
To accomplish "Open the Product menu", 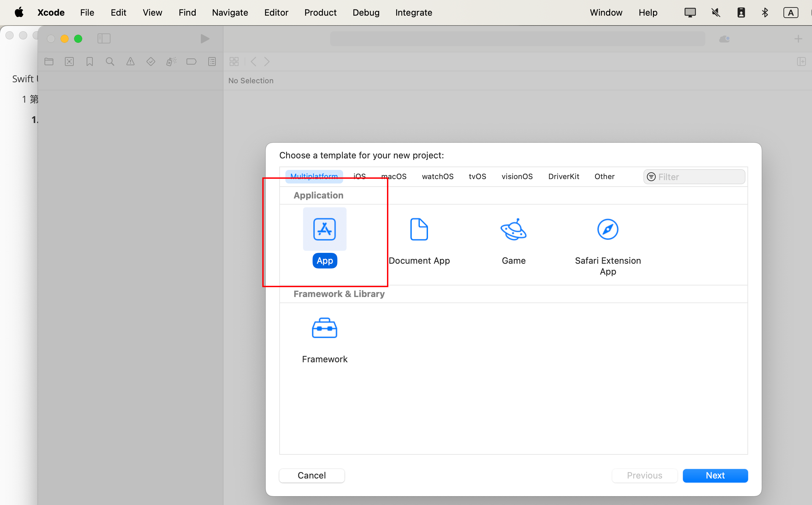I will click(x=320, y=13).
